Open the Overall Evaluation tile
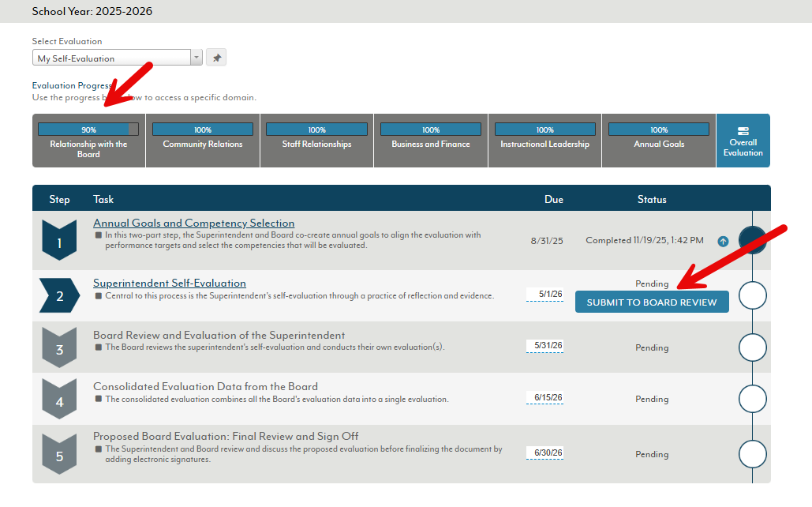Image resolution: width=812 pixels, height=507 pixels. coord(743,141)
